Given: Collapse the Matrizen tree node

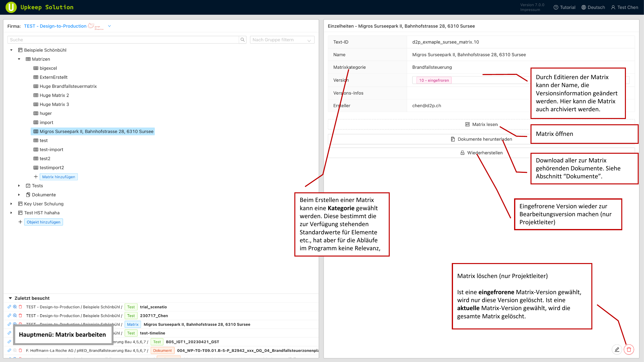Looking at the screenshot, I should (x=19, y=59).
